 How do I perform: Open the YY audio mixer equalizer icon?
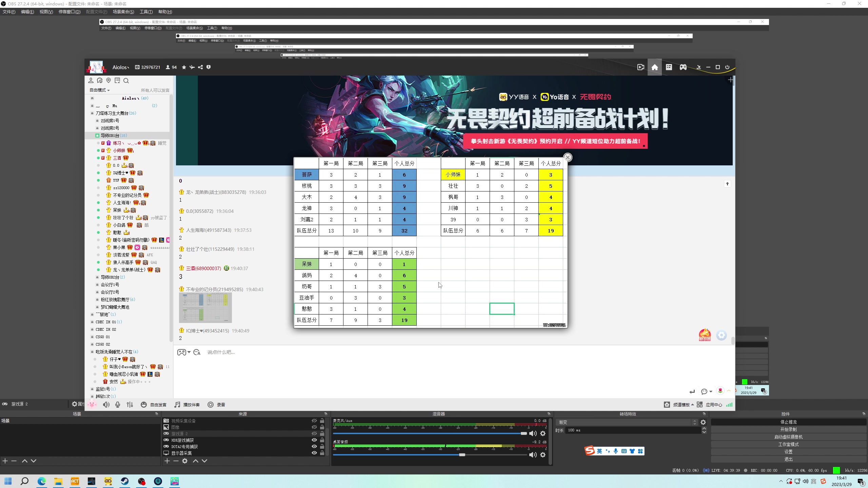tap(130, 405)
